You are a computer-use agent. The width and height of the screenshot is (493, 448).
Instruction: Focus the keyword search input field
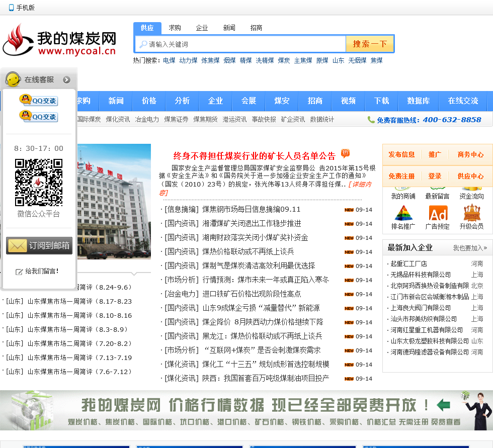[245, 44]
